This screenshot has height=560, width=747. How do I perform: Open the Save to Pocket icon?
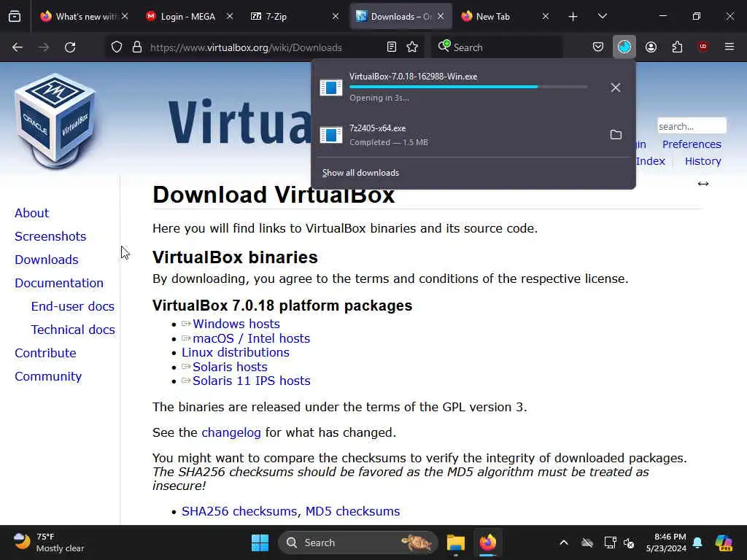(598, 47)
